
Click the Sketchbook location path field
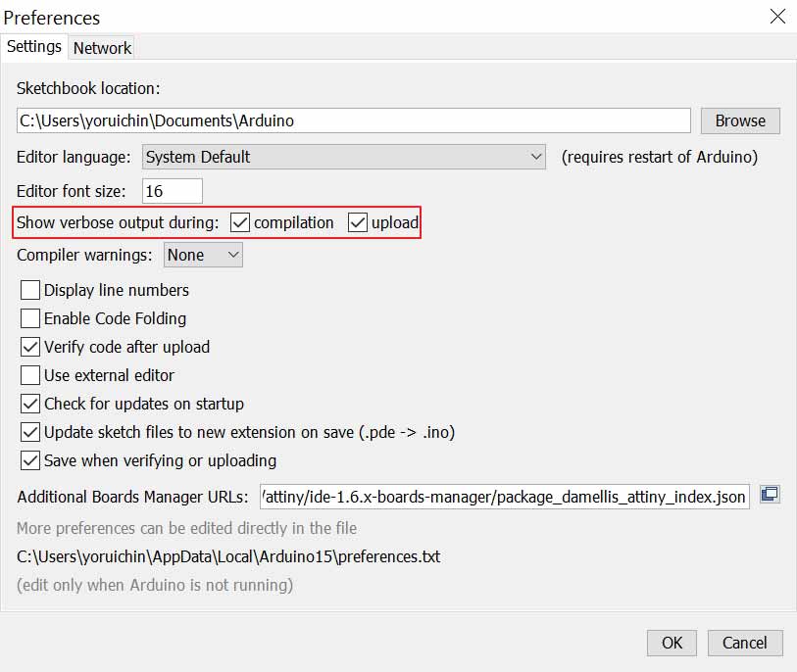pos(353,120)
